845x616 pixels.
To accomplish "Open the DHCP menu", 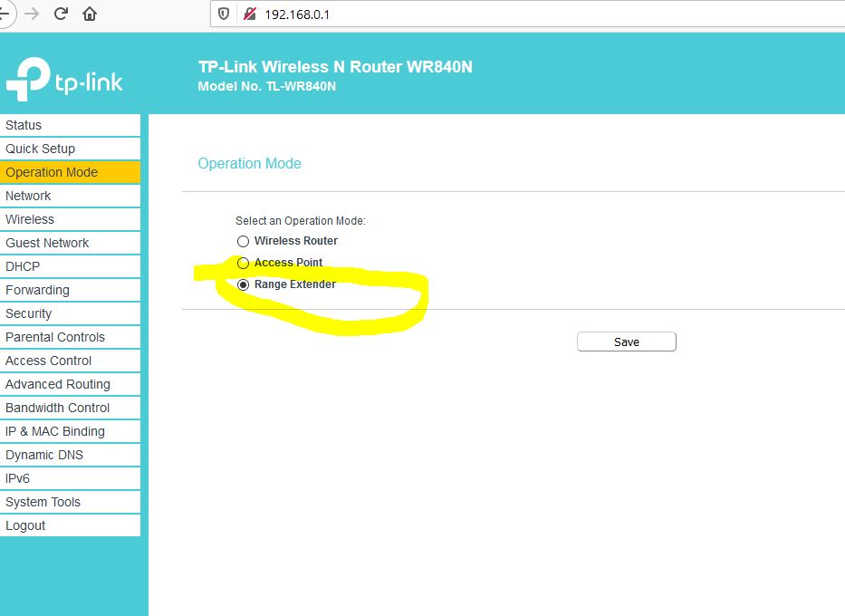I will [70, 266].
